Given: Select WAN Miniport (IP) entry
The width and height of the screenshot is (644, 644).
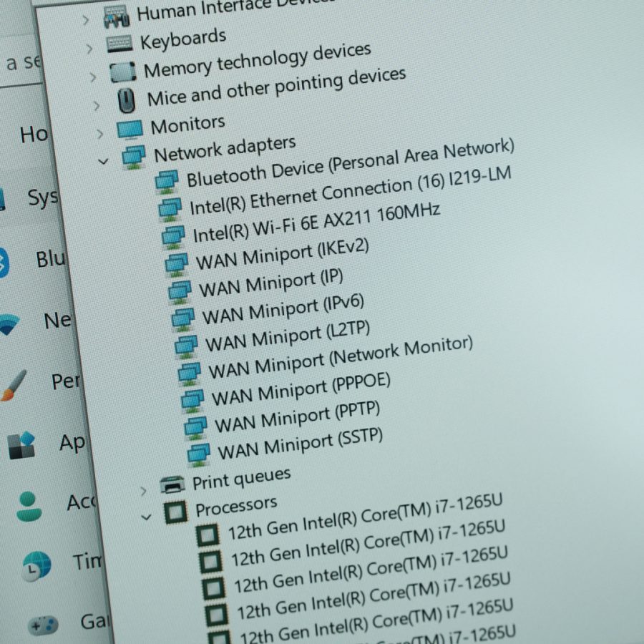Looking at the screenshot, I should click(271, 283).
